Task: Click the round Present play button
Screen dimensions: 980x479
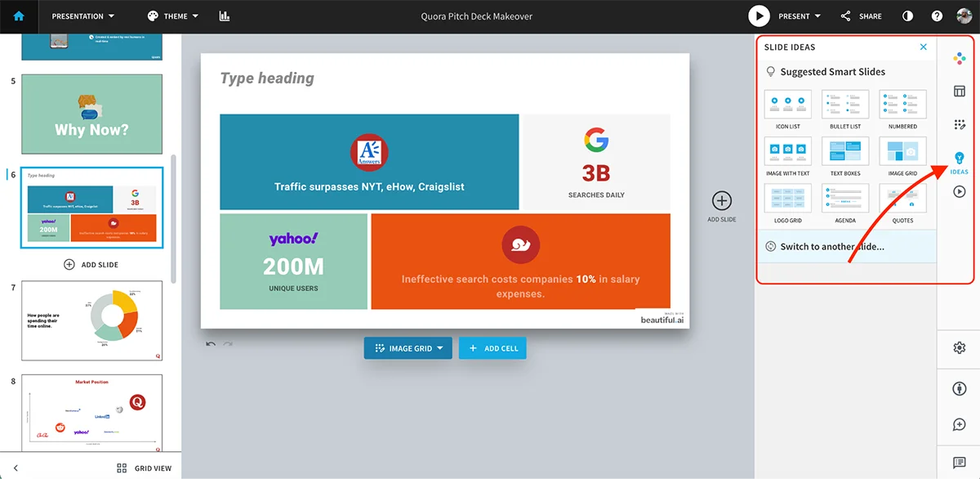Action: tap(759, 16)
